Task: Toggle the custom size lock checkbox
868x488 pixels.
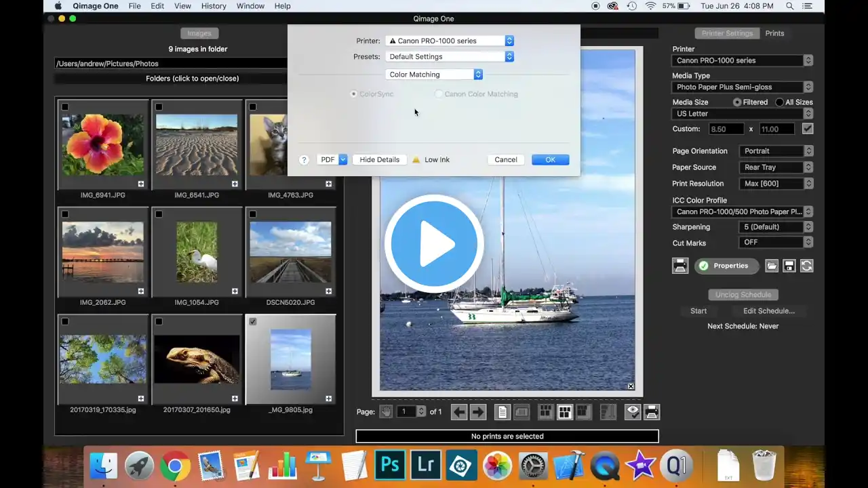Action: [808, 129]
